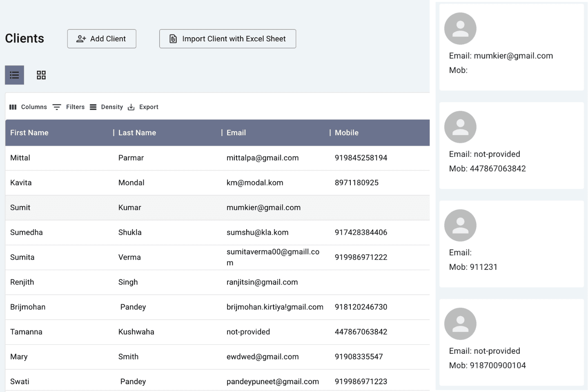588x392 pixels.
Task: Sort by the Email column header
Action: (236, 133)
